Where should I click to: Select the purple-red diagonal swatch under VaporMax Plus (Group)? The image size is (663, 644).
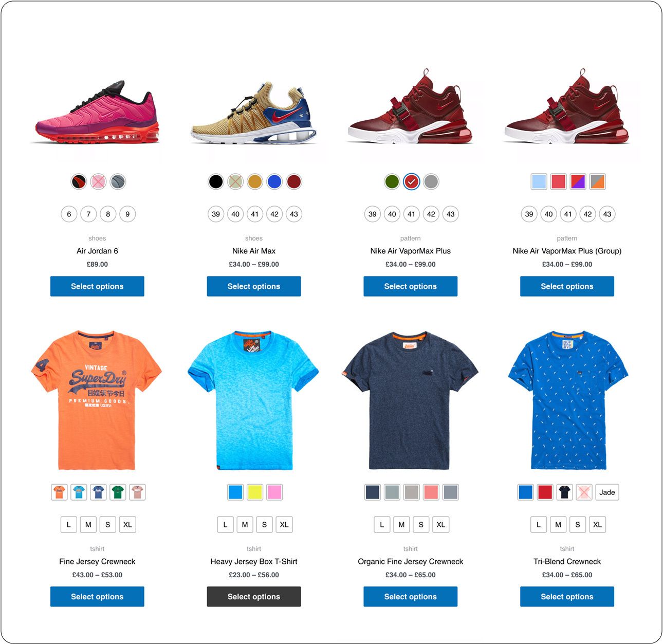(x=578, y=181)
